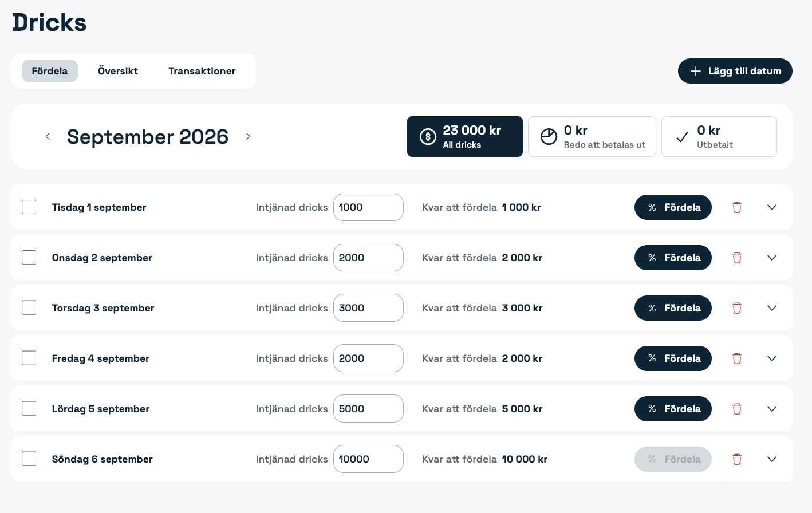Click the Lägg till datum button
Screen dimensions: 812x513
[x=735, y=71]
